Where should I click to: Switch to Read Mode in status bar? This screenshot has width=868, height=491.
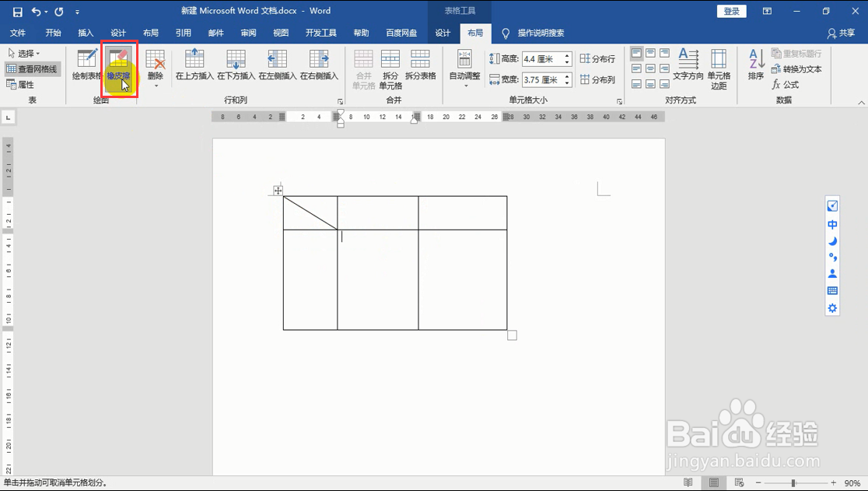coord(688,482)
